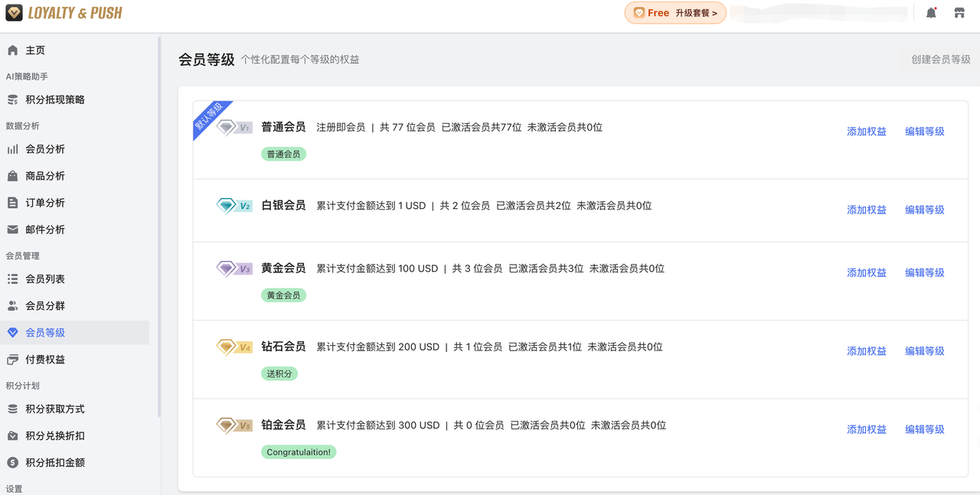Open 创建会员等级 link
This screenshot has height=495, width=980.
[x=939, y=58]
